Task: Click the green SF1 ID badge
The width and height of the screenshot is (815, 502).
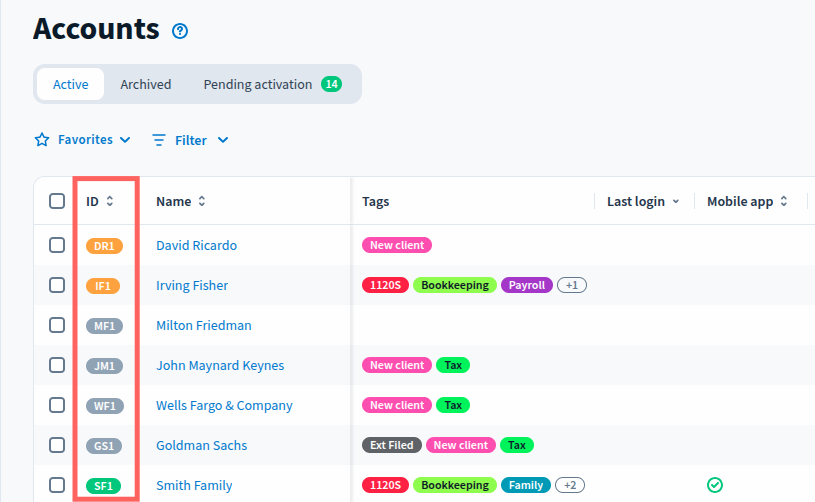Action: pyautogui.click(x=103, y=486)
